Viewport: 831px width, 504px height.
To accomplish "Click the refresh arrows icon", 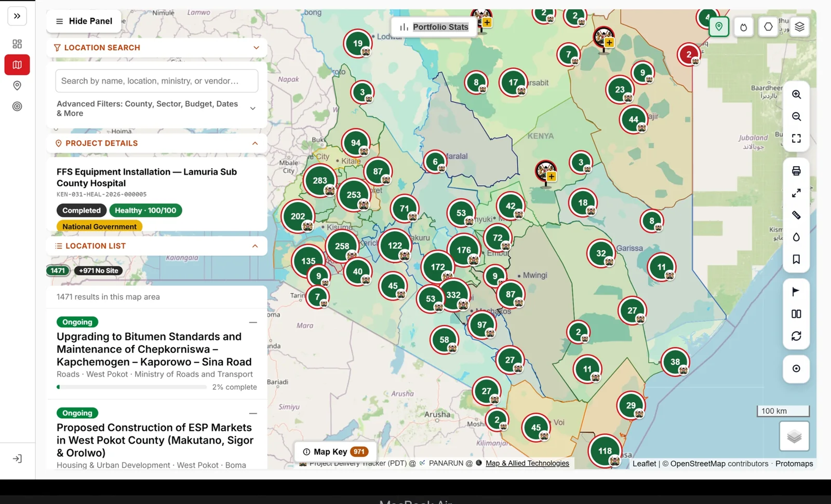I will coord(796,336).
